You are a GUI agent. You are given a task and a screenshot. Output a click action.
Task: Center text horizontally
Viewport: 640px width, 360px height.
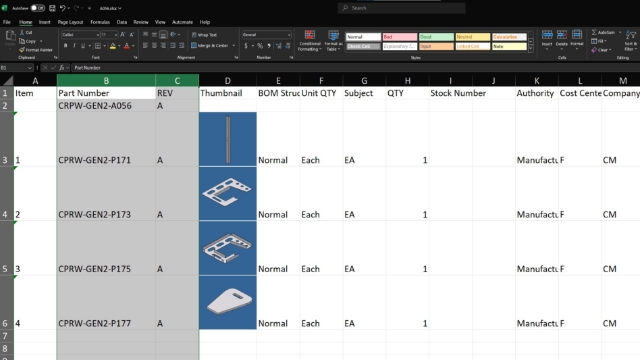(x=154, y=46)
